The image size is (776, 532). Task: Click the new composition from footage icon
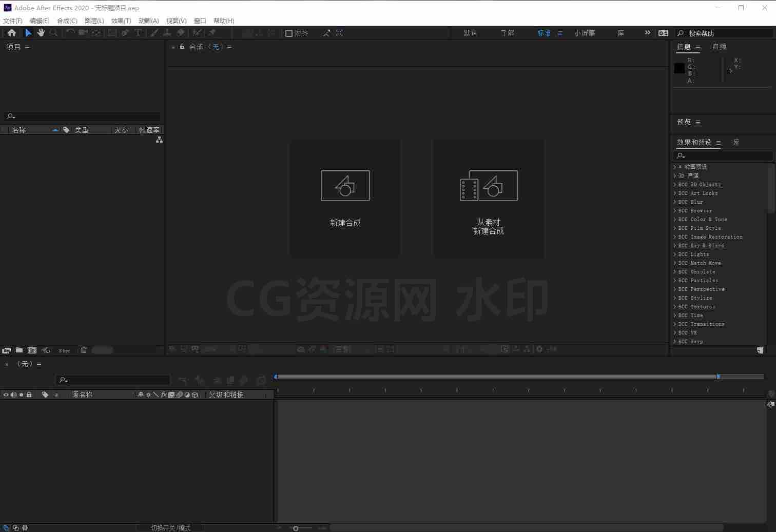[x=489, y=186]
